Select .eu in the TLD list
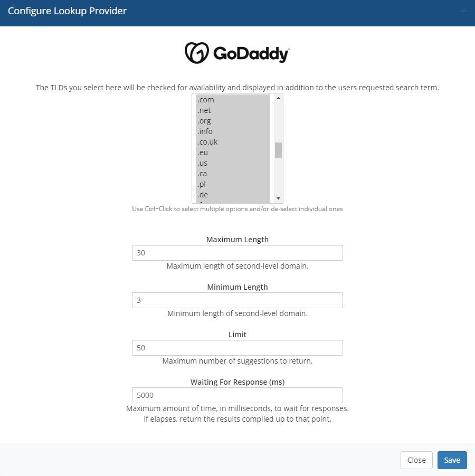This screenshot has width=475, height=476. point(232,153)
